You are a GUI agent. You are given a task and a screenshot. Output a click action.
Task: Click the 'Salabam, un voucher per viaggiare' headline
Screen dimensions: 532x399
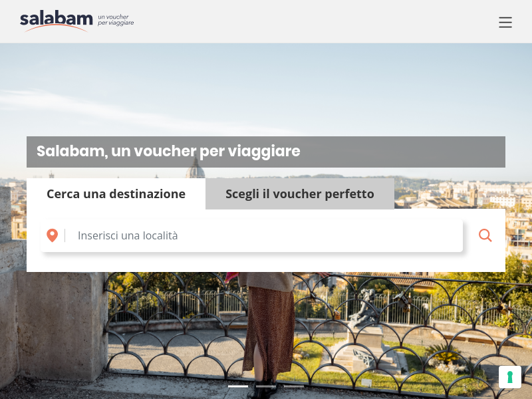pyautogui.click(x=168, y=152)
